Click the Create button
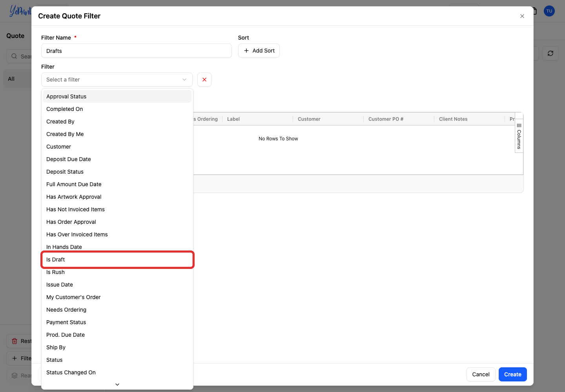This screenshot has height=392, width=565. 513,374
